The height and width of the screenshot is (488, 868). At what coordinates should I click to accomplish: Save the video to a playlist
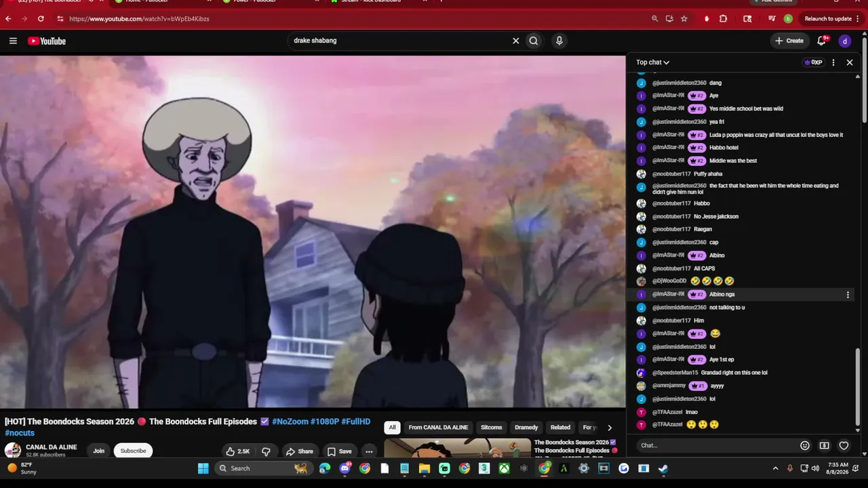pyautogui.click(x=339, y=451)
